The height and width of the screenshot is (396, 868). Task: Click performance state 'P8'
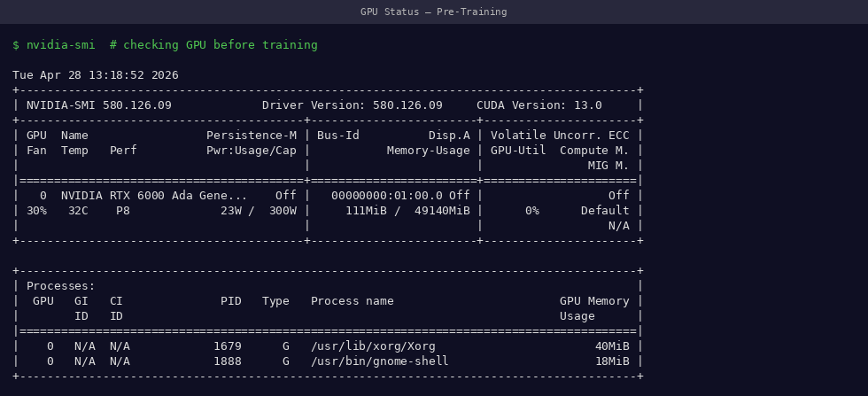click(123, 211)
